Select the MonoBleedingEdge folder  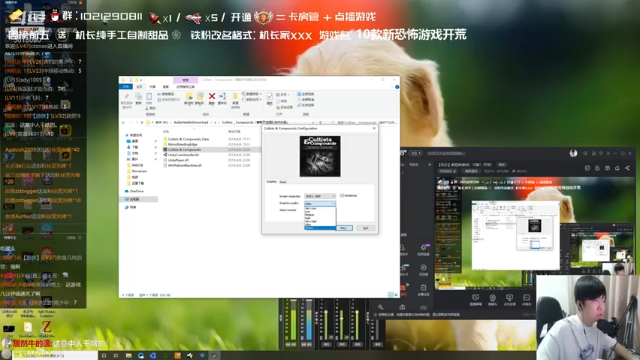point(180,144)
